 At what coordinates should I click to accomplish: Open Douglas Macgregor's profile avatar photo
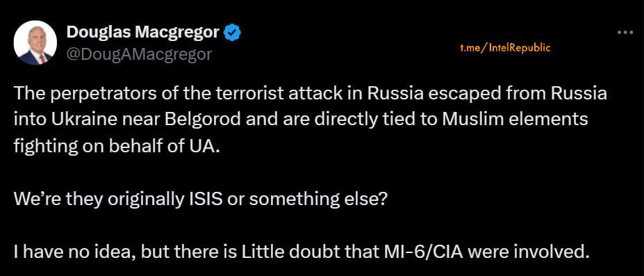[x=35, y=42]
